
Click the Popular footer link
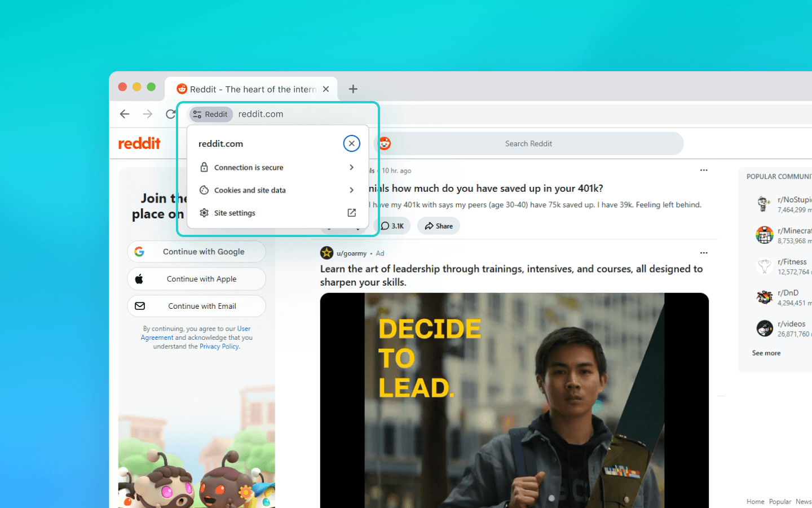(780, 502)
